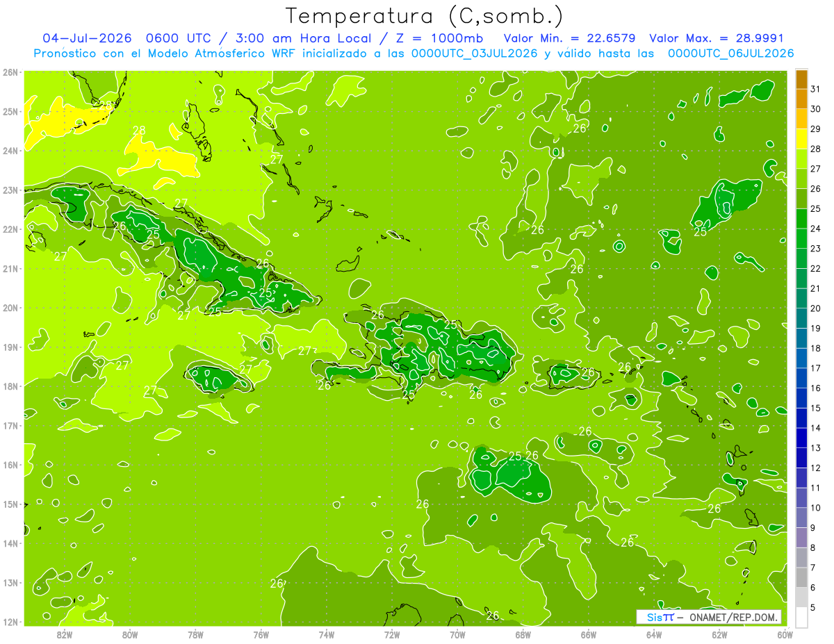Click the '28' contour label on the map
The height and width of the screenshot is (644, 834).
click(x=139, y=130)
